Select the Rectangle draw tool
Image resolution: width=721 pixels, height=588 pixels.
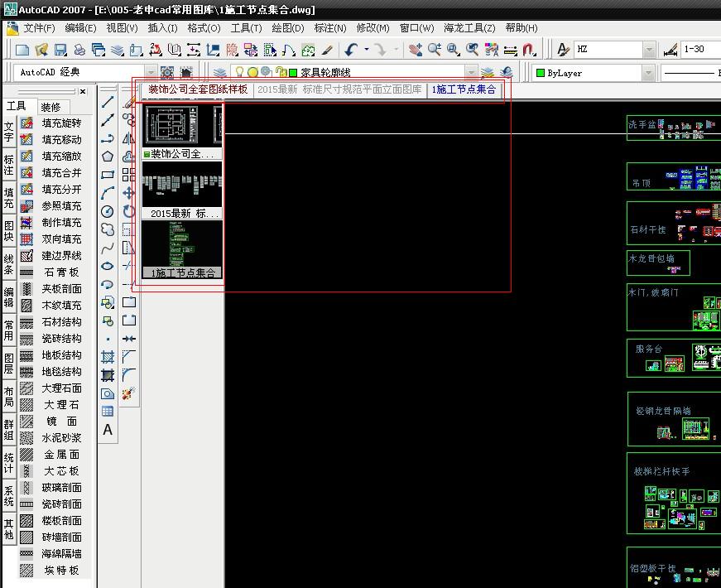(108, 175)
